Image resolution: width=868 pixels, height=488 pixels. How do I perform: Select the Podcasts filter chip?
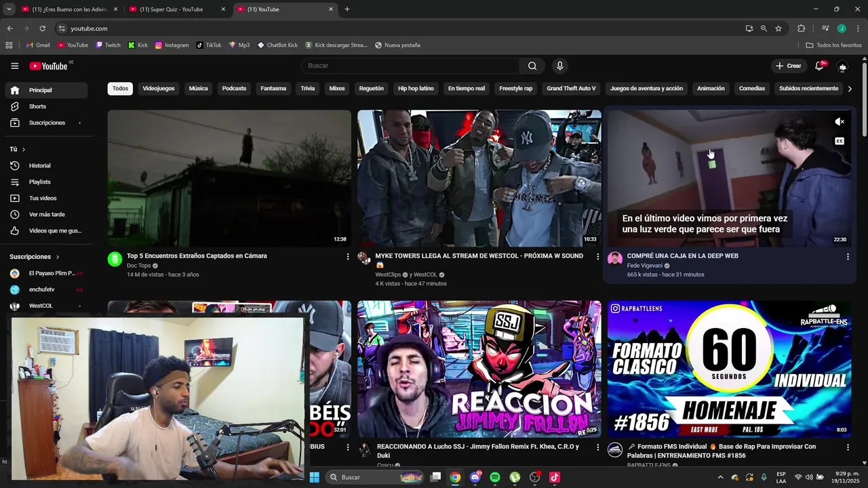(234, 89)
